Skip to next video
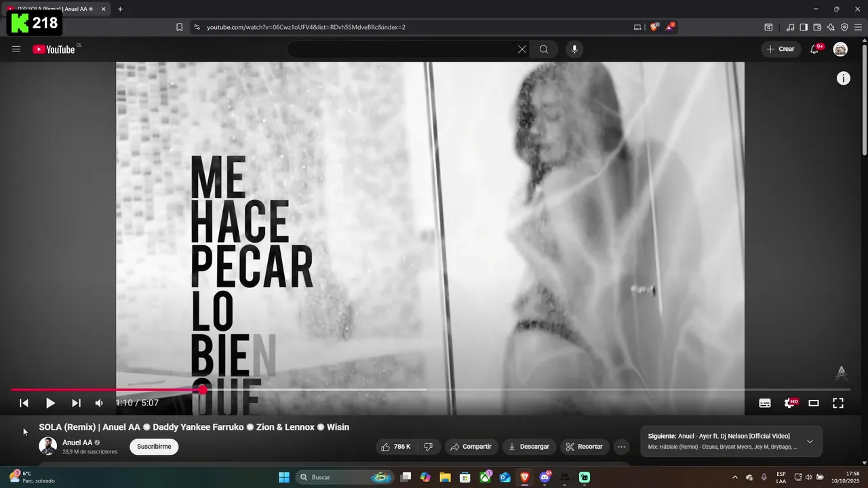The height and width of the screenshot is (488, 868). tap(76, 403)
